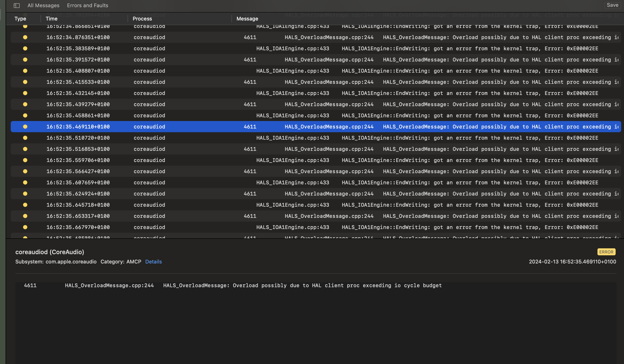The height and width of the screenshot is (364, 624).
Task: Toggle the sidebar panel icon
Action: [17, 5]
